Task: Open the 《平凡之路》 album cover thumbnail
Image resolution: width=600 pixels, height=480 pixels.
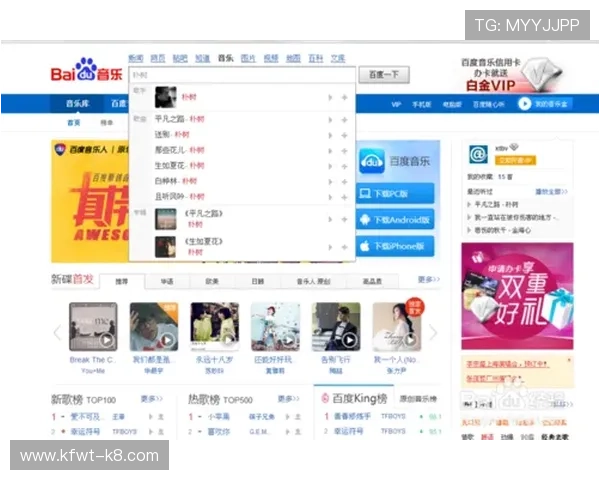Action: tap(166, 219)
